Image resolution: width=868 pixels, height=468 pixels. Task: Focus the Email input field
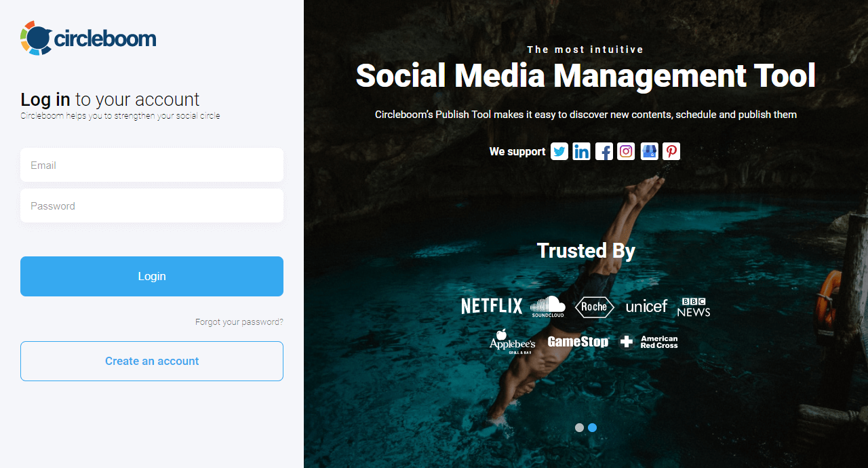click(152, 165)
